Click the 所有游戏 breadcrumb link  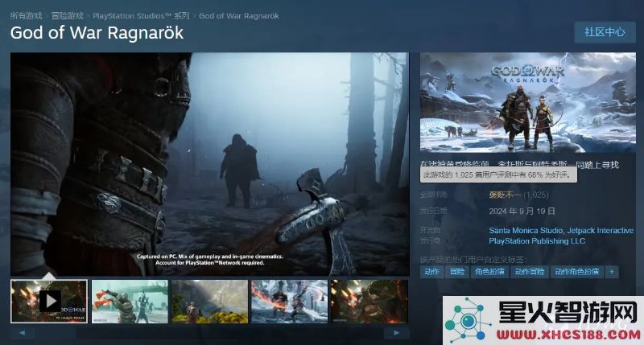pyautogui.click(x=27, y=16)
